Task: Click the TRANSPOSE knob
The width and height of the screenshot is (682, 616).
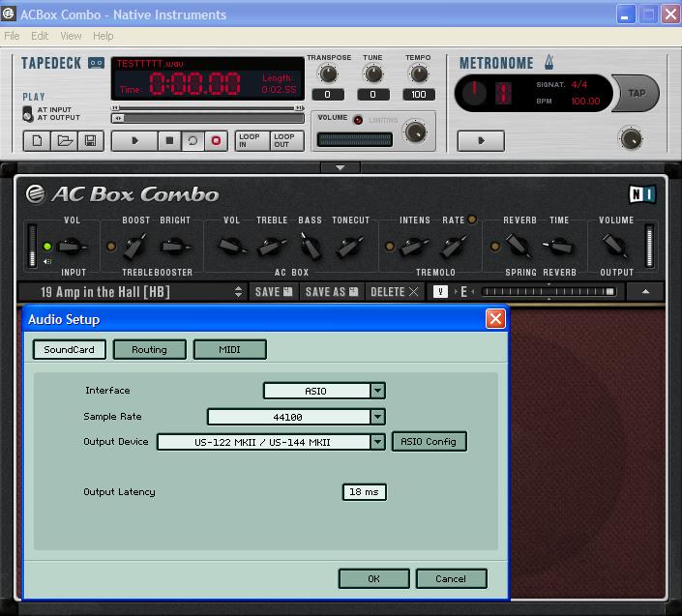Action: 328,73
